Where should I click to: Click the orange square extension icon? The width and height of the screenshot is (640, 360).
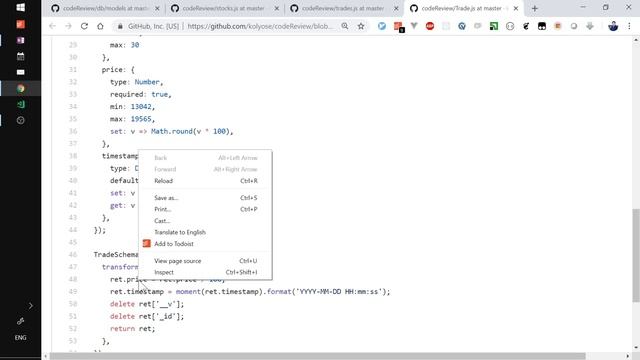point(558,26)
